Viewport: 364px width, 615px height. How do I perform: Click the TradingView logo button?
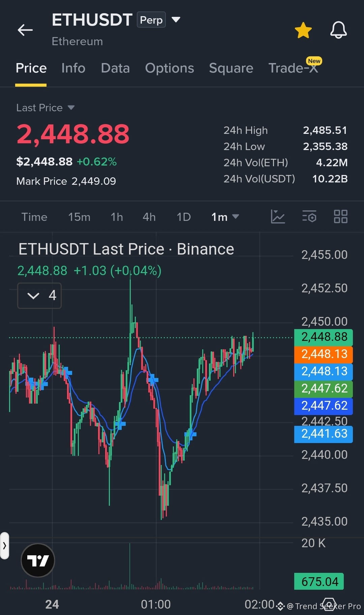click(x=38, y=560)
